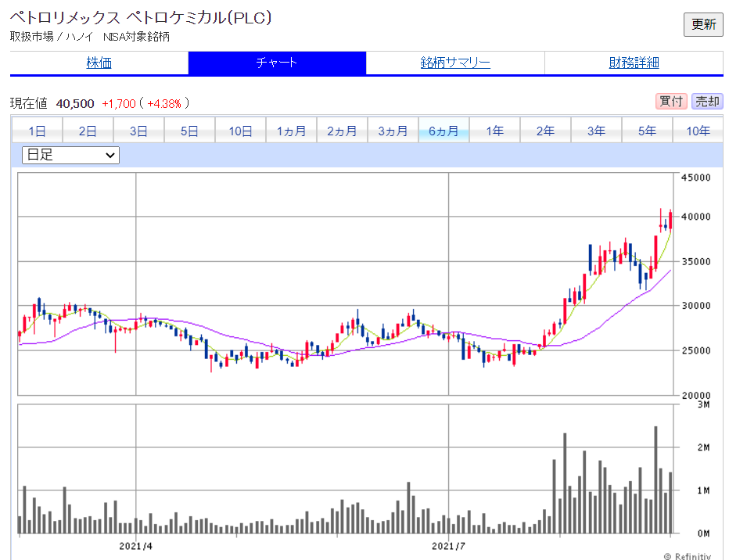Select the チャート tab

click(277, 63)
